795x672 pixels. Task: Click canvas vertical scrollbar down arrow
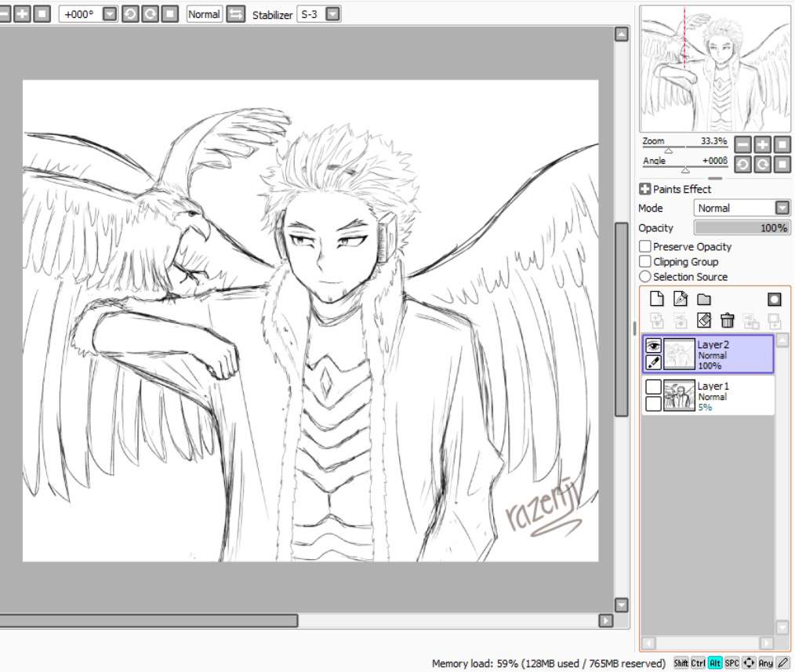coord(622,605)
